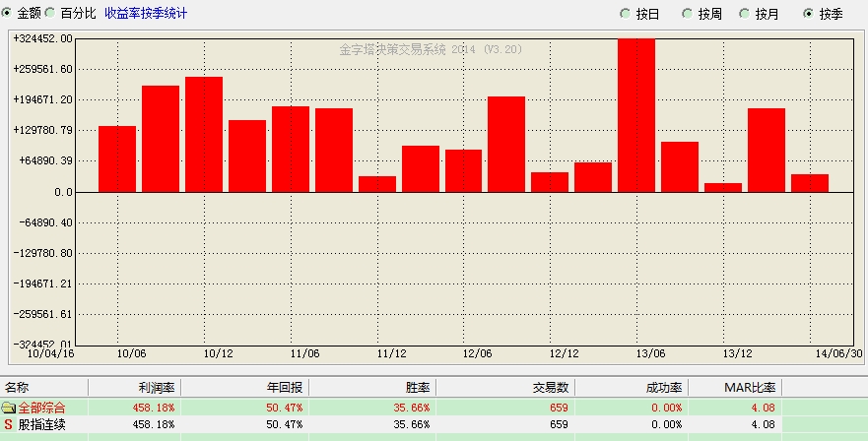Click the 0.0 axis label

63,192
